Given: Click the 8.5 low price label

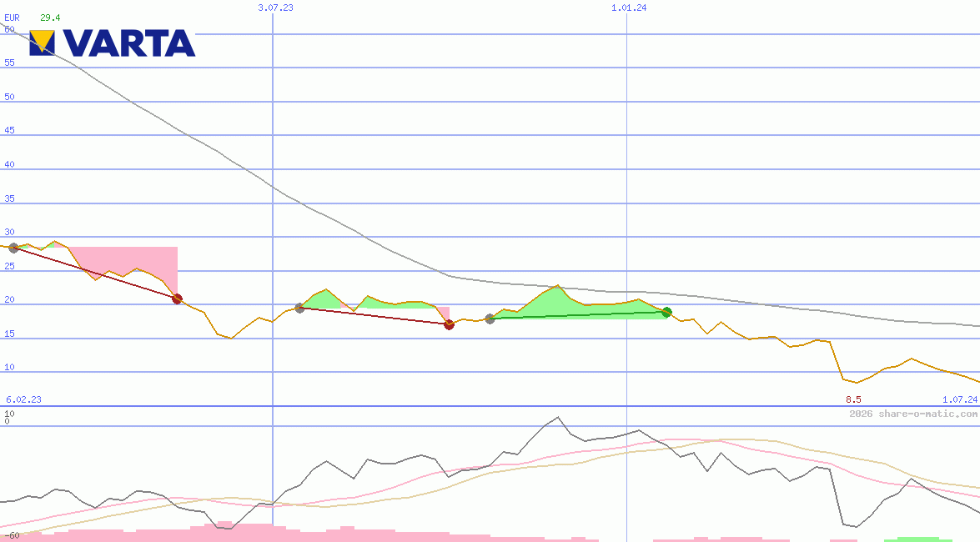Looking at the screenshot, I should click(853, 400).
